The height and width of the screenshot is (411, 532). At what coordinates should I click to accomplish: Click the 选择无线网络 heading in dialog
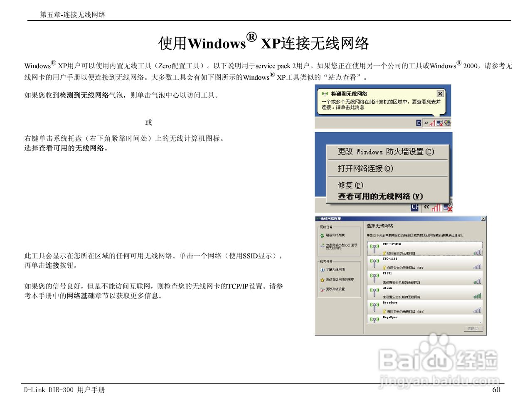(380, 226)
